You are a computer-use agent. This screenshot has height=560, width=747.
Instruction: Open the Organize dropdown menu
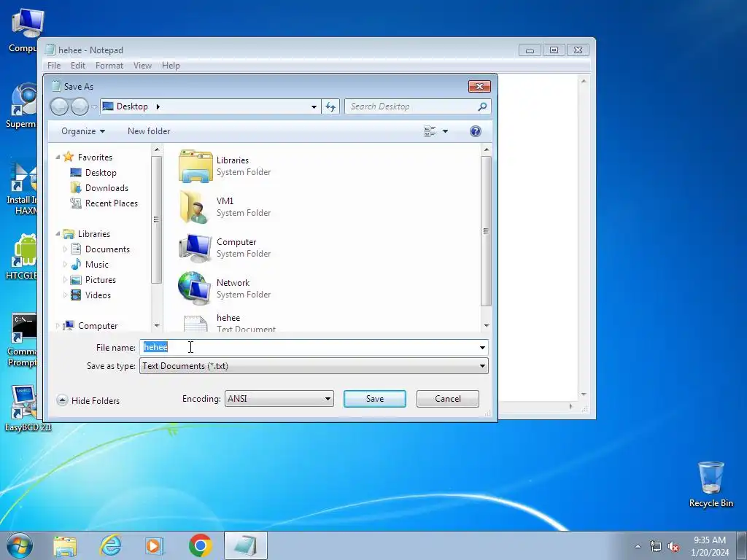[83, 131]
